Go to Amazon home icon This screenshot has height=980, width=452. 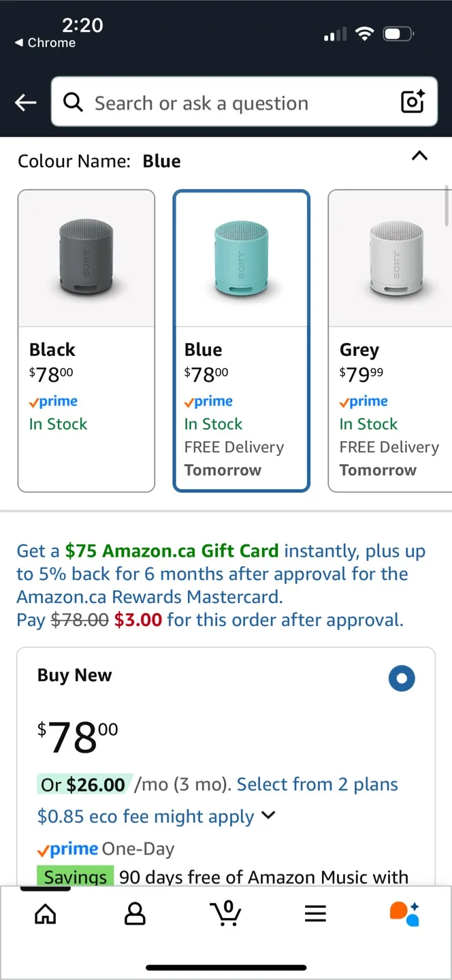(46, 914)
